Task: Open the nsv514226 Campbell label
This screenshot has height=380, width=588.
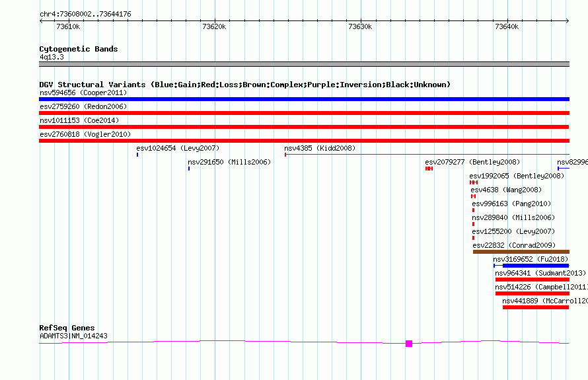Action: tap(542, 287)
